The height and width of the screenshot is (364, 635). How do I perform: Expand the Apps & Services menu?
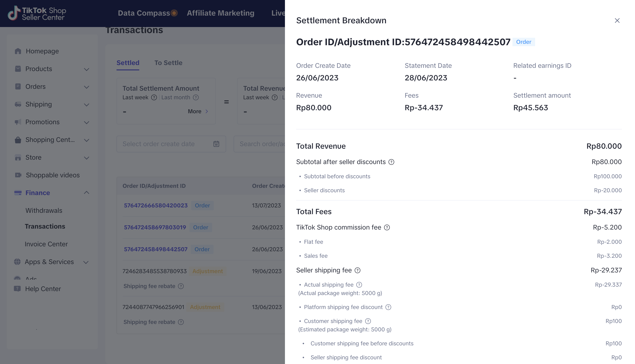click(86, 262)
